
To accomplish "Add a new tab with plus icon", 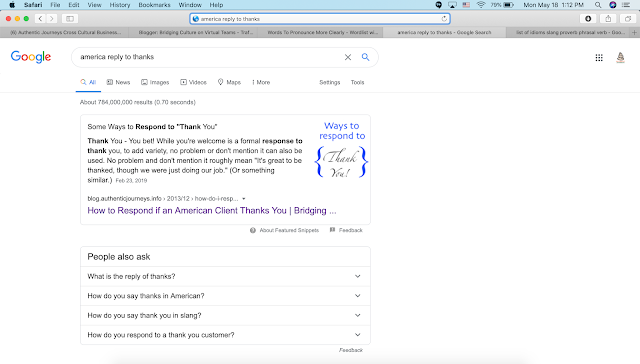I will point(634,32).
